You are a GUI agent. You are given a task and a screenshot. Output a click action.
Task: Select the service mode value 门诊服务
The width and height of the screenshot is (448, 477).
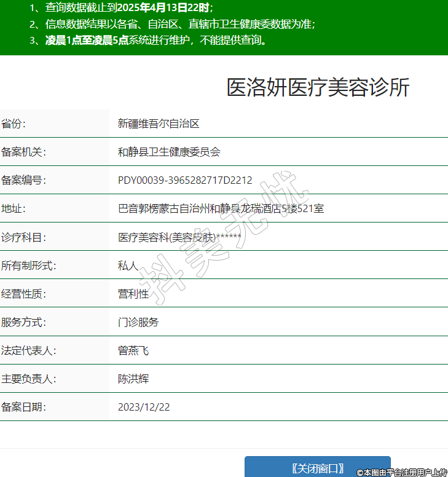tap(138, 322)
